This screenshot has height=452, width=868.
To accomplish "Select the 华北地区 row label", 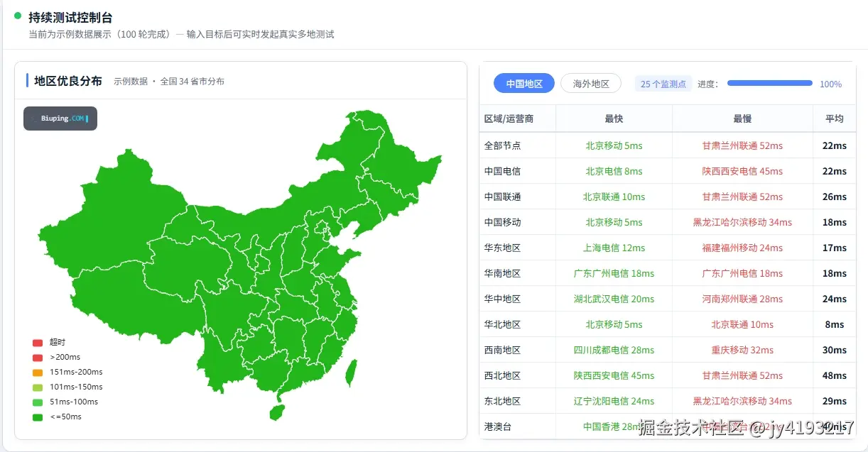I will pyautogui.click(x=502, y=324).
